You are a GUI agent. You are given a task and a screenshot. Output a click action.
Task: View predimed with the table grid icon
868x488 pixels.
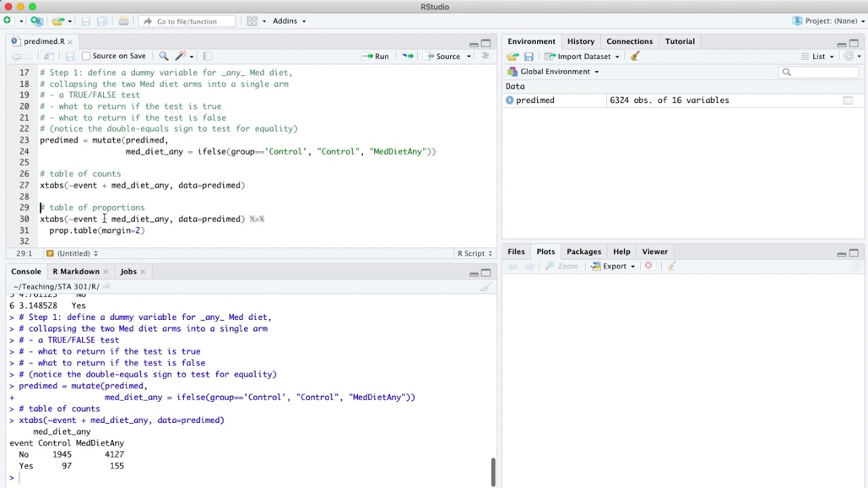pos(848,100)
